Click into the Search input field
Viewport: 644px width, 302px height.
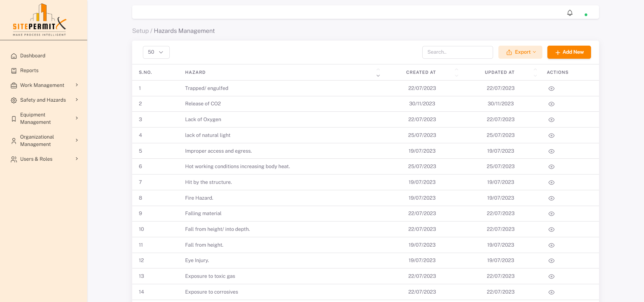pyautogui.click(x=457, y=52)
